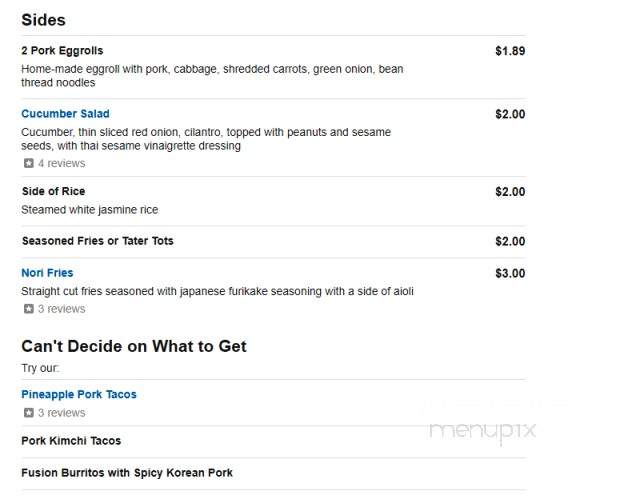Click the $3.00 price for Nori Fries
Image resolution: width=644 pixels, height=499 pixels.
tap(510, 274)
